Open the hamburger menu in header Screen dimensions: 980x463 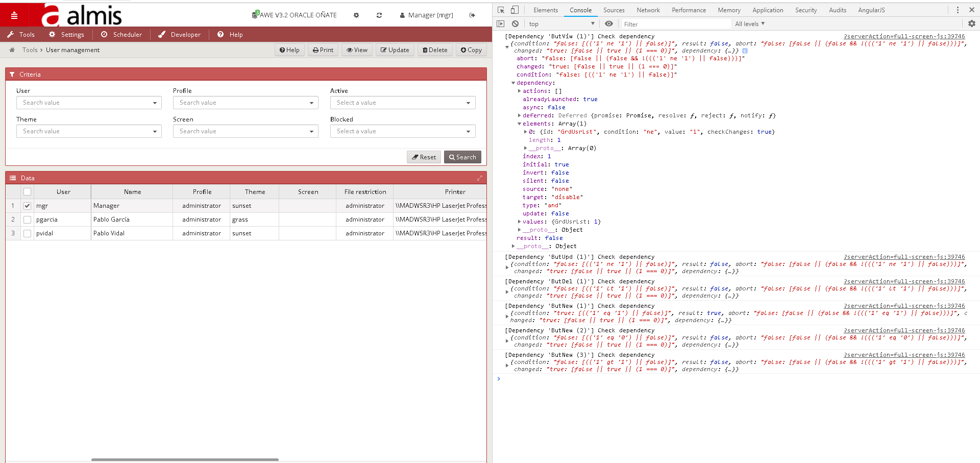(14, 15)
